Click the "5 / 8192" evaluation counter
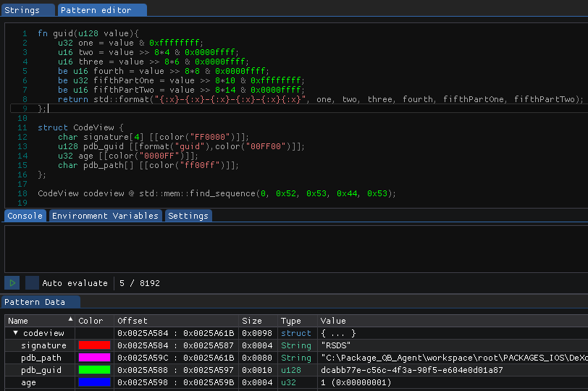Image resolution: width=588 pixels, height=391 pixels. point(140,283)
